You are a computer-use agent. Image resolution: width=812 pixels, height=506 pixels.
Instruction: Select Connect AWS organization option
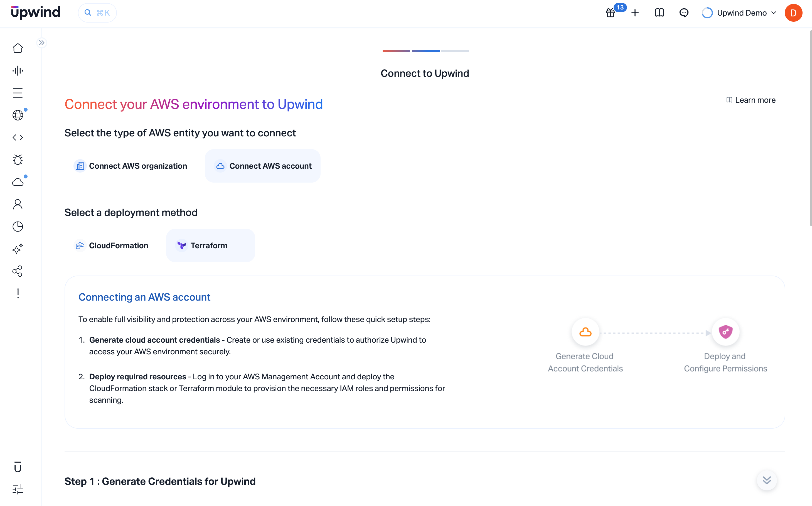click(x=130, y=166)
